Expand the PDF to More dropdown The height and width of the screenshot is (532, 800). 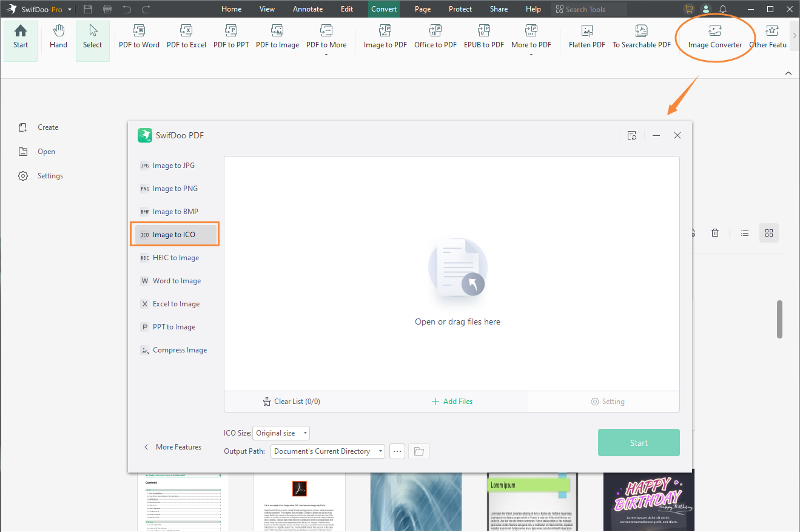click(326, 53)
